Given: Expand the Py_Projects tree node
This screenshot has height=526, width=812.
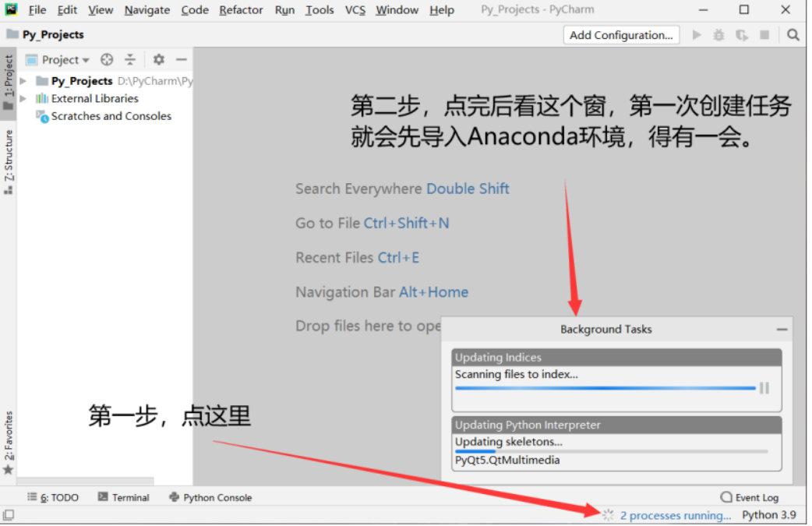Looking at the screenshot, I should [x=23, y=81].
